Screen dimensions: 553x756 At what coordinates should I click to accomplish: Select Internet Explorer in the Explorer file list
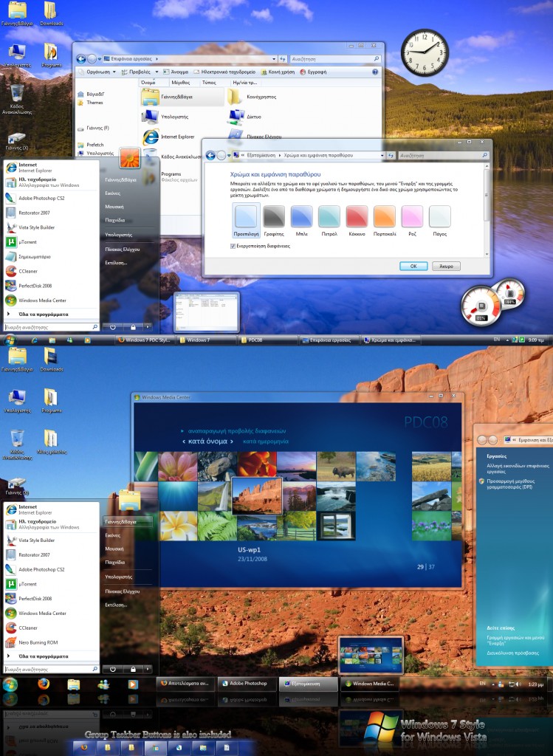[171, 137]
